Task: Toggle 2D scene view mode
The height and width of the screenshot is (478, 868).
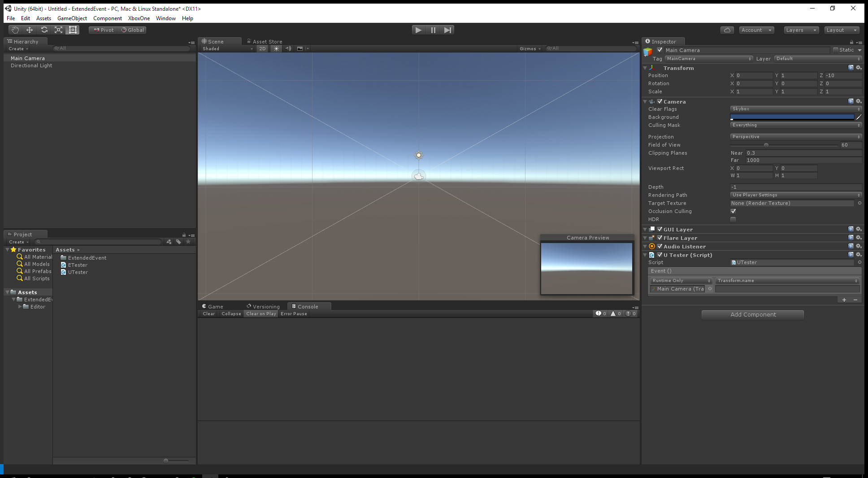Action: 262,48
